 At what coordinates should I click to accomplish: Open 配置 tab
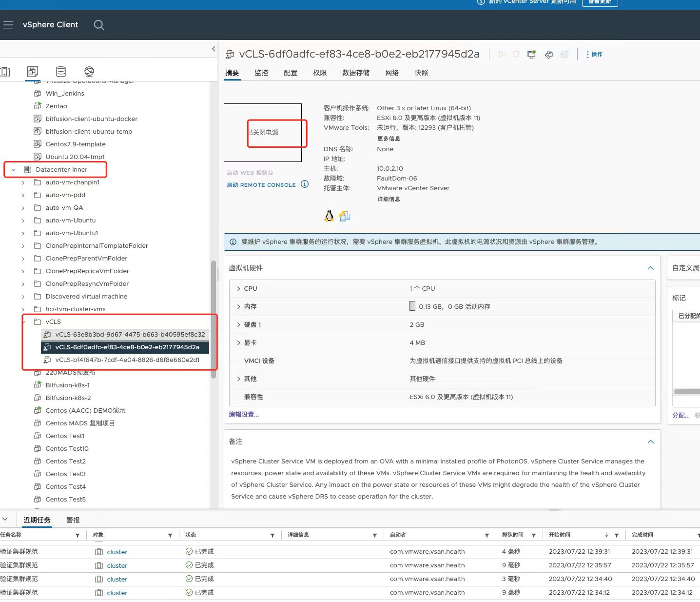[291, 73]
